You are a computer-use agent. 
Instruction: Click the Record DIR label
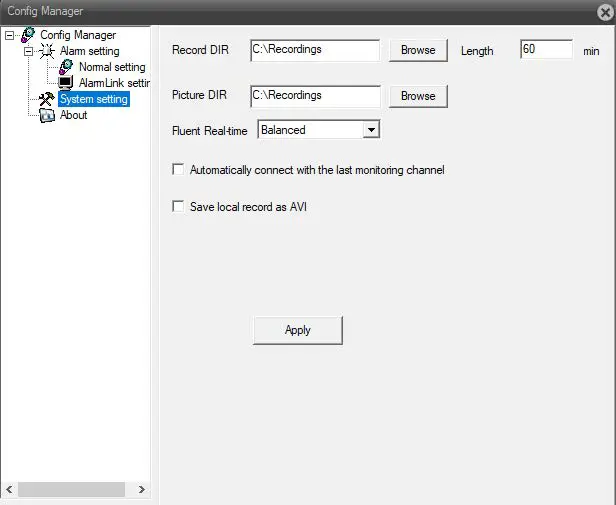coord(200,50)
